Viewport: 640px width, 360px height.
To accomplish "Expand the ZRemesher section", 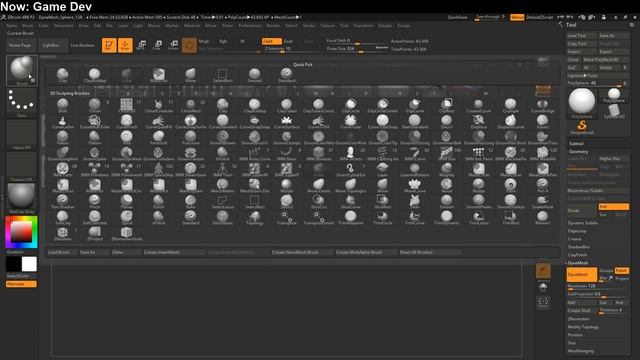I will click(578, 319).
